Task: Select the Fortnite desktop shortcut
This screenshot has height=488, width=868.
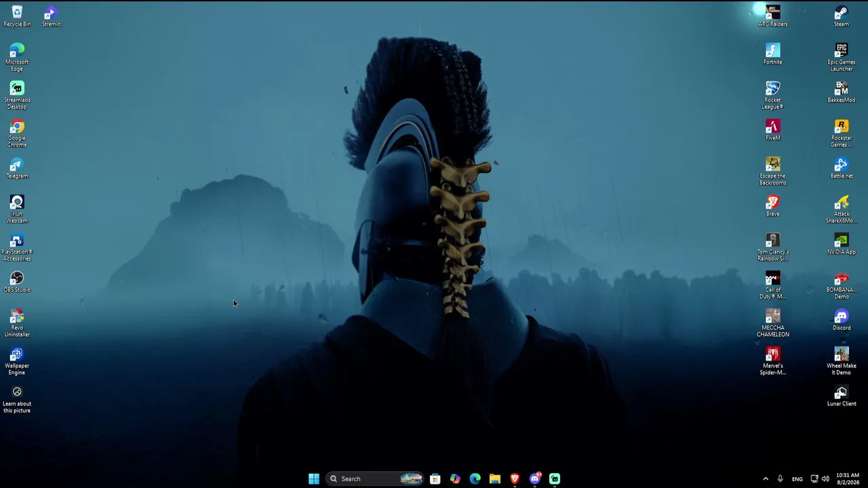Action: point(773,54)
